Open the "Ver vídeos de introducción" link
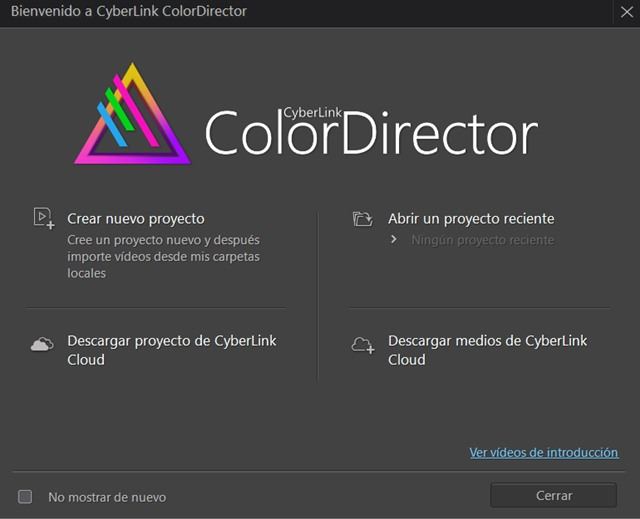Image resolution: width=640 pixels, height=519 pixels. [544, 452]
